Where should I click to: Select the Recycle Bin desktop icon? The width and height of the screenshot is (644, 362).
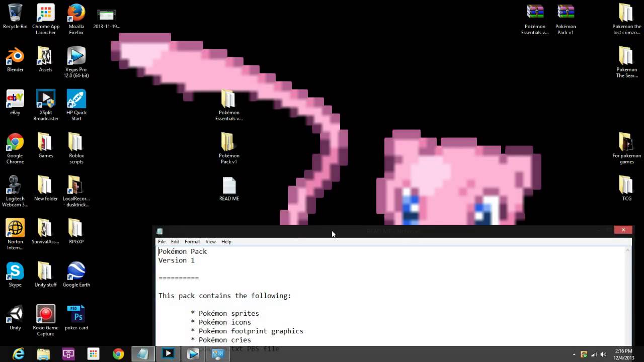(15, 16)
